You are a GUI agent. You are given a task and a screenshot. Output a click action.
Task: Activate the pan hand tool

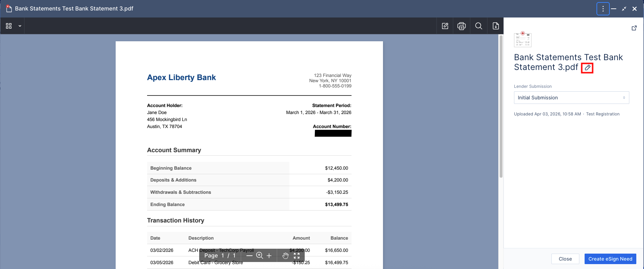click(285, 256)
